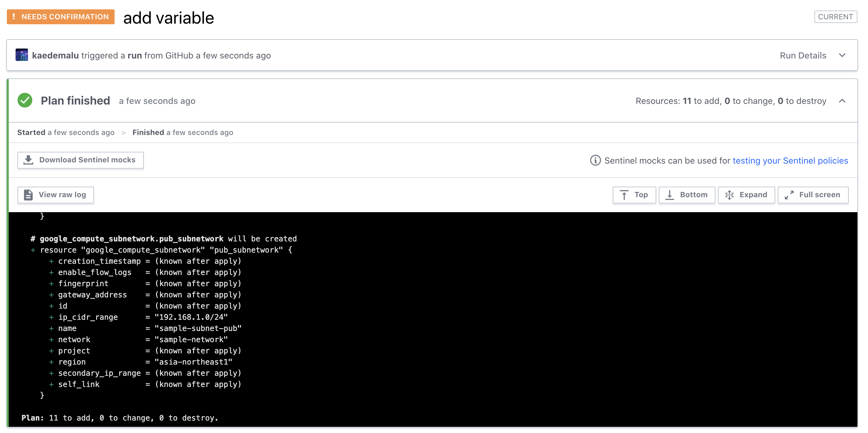The width and height of the screenshot is (868, 433).
Task: Click the CURRENT run badge
Action: tap(836, 17)
